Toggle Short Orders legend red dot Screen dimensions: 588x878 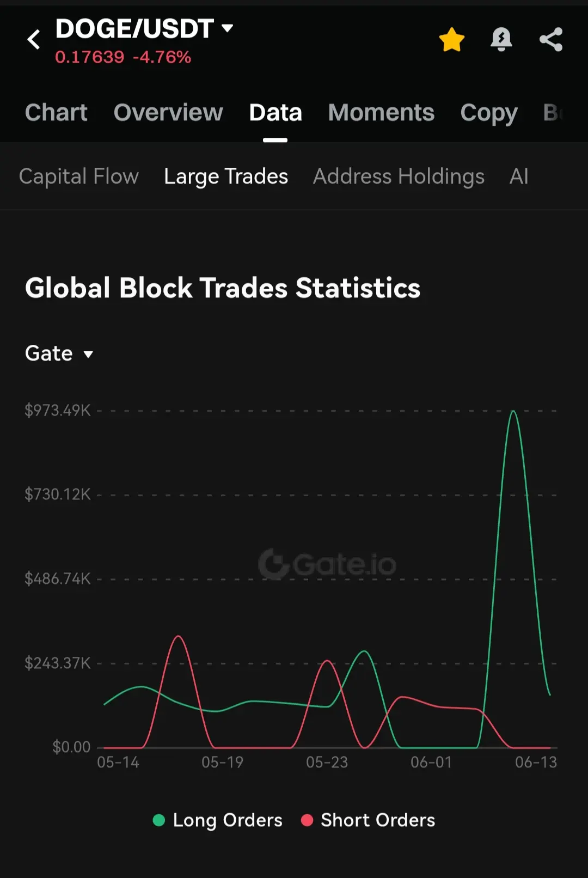click(307, 820)
